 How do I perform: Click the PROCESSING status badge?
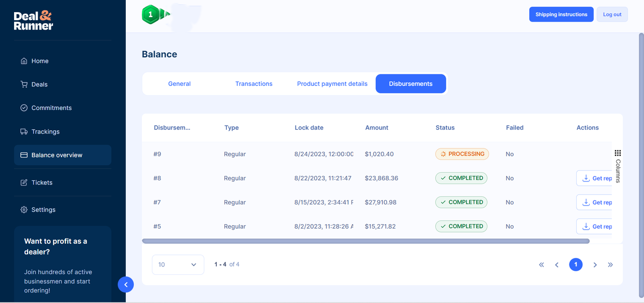point(462,154)
